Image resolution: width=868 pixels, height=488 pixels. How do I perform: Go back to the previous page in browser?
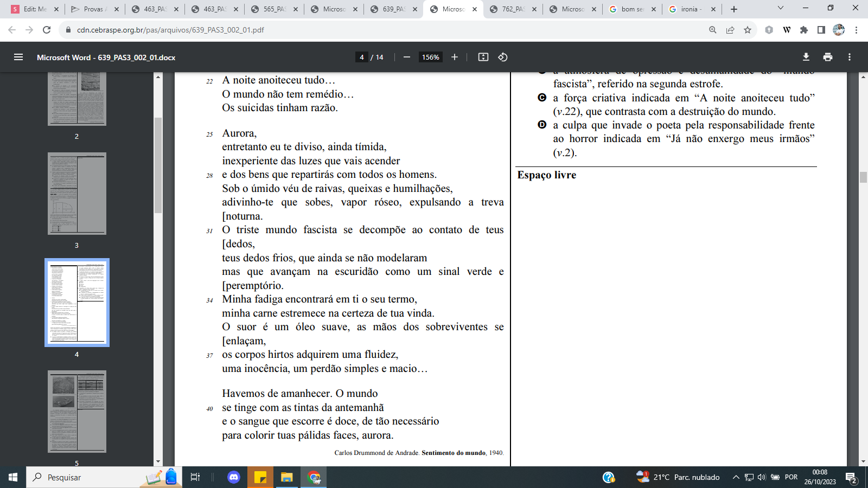[12, 30]
